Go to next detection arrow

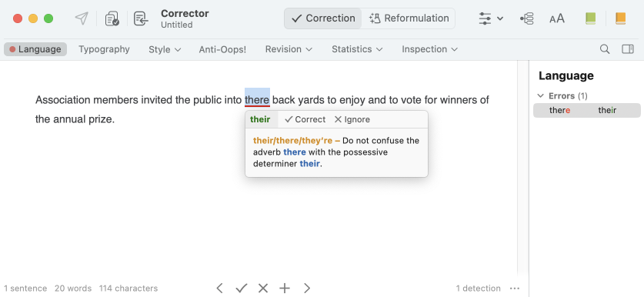tap(307, 288)
